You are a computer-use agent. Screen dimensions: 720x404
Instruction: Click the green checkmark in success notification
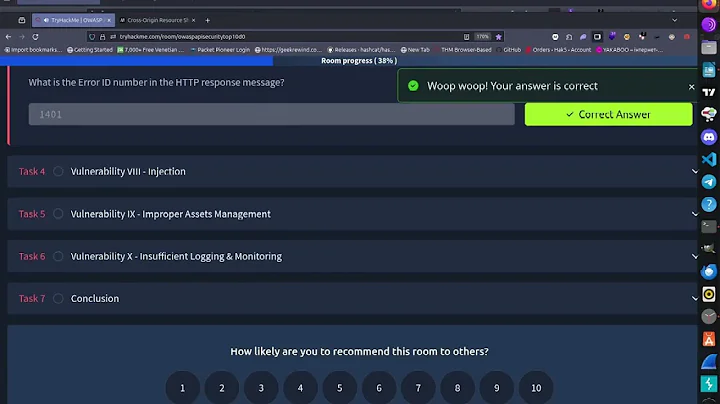[x=413, y=86]
